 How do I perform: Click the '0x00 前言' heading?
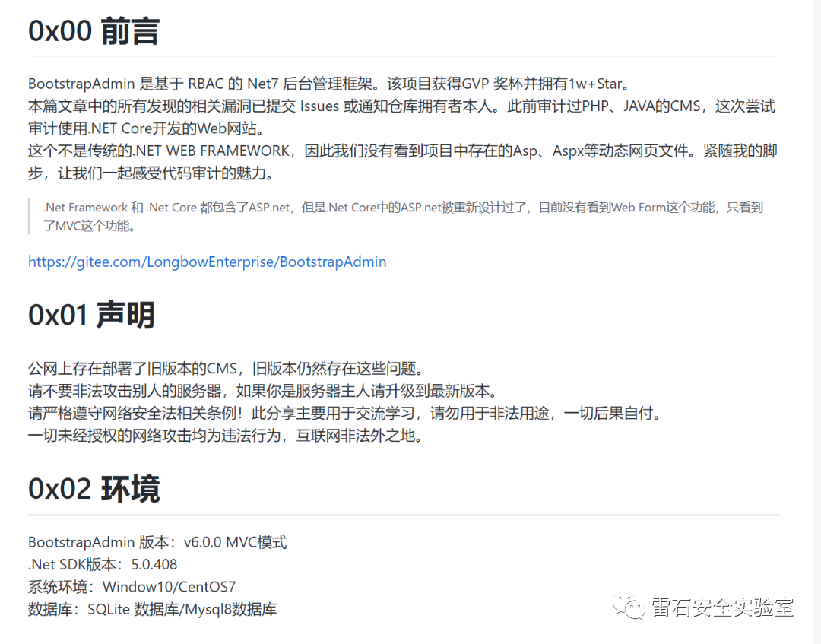tap(94, 30)
